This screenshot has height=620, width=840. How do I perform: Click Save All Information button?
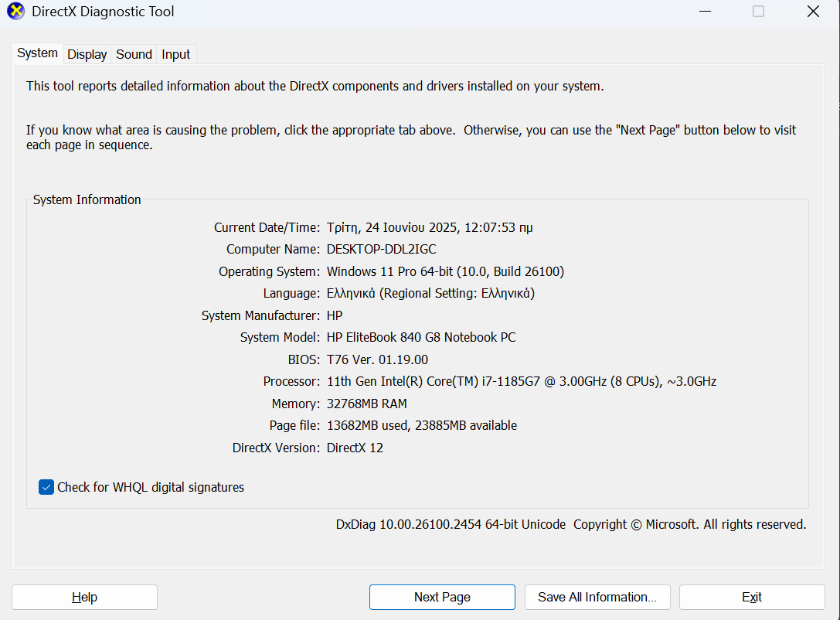point(597,597)
